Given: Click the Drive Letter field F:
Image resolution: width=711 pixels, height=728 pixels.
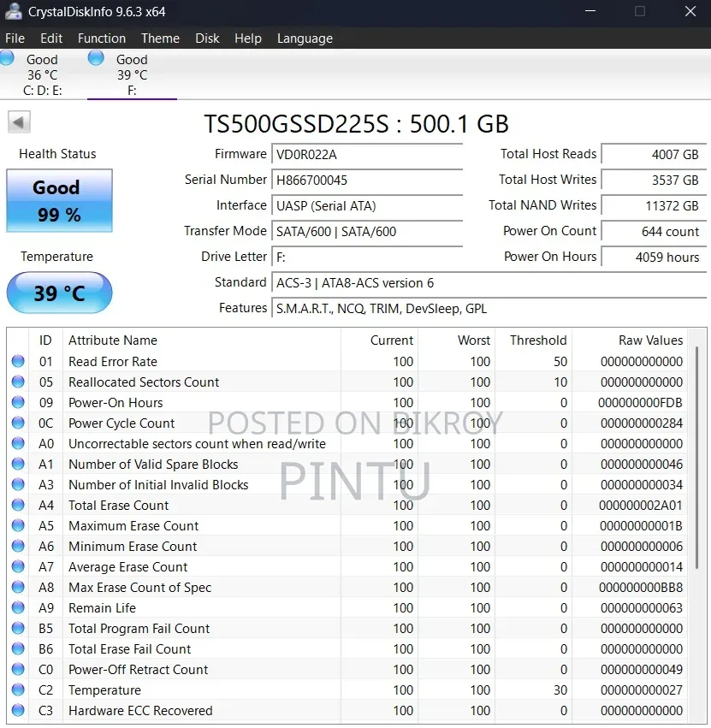Looking at the screenshot, I should tap(367, 257).
